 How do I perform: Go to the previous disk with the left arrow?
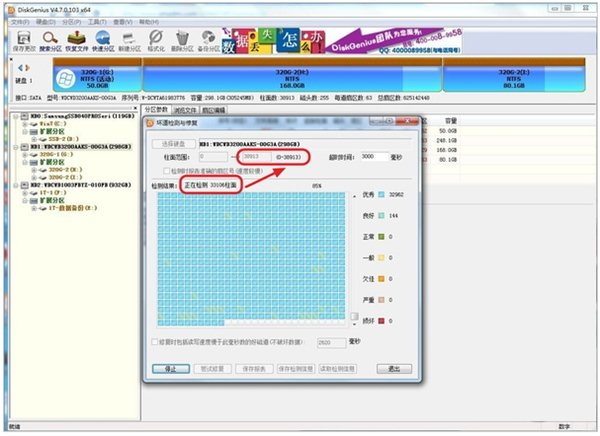(x=20, y=68)
